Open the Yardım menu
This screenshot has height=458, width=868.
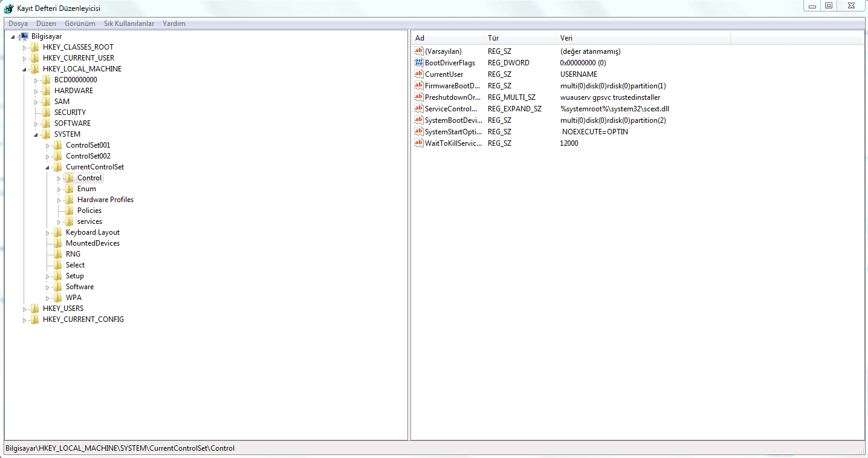click(174, 24)
